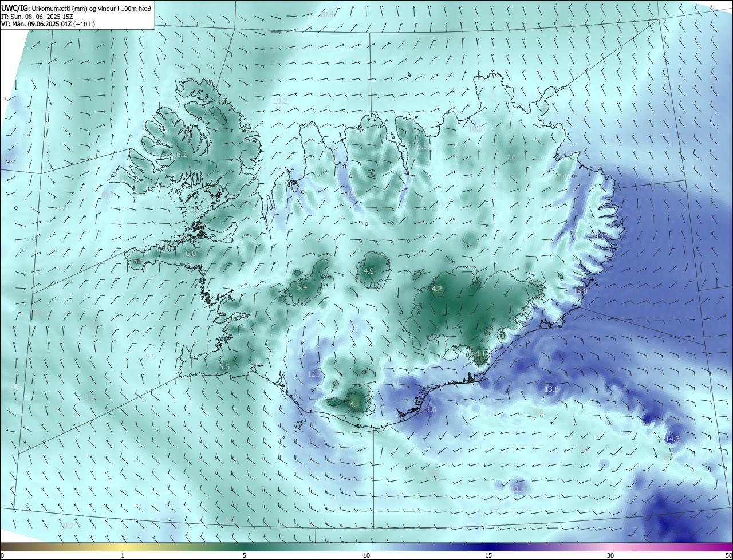Click the colour scale tick label 1

tap(123, 555)
